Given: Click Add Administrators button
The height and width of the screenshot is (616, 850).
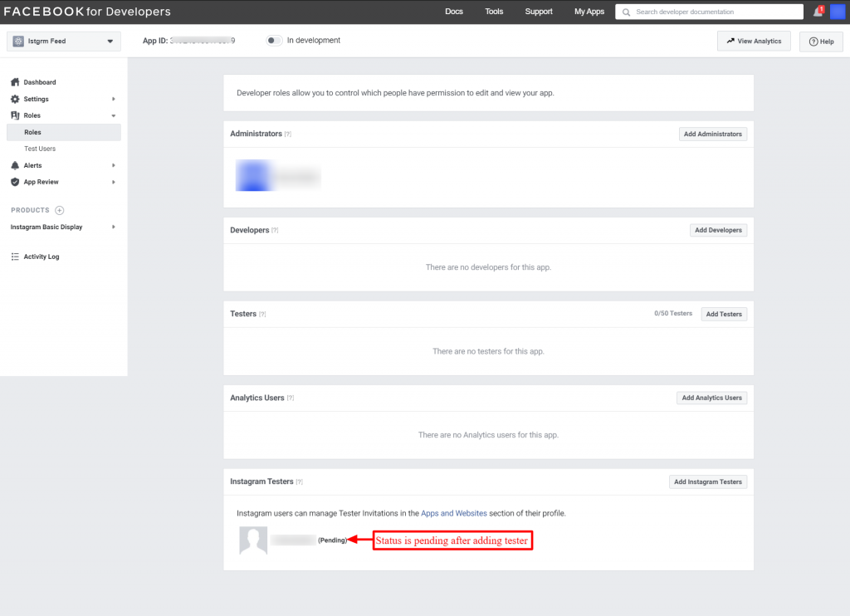Looking at the screenshot, I should click(713, 134).
